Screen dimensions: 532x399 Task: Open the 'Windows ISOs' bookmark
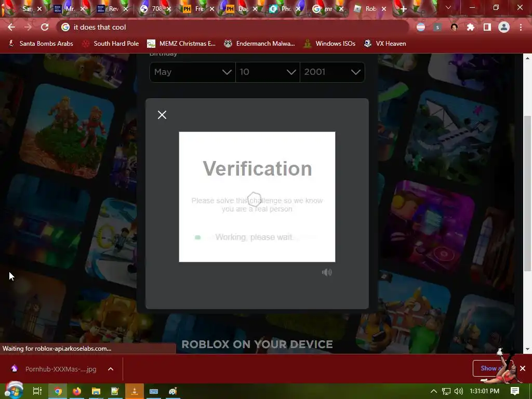pyautogui.click(x=330, y=44)
